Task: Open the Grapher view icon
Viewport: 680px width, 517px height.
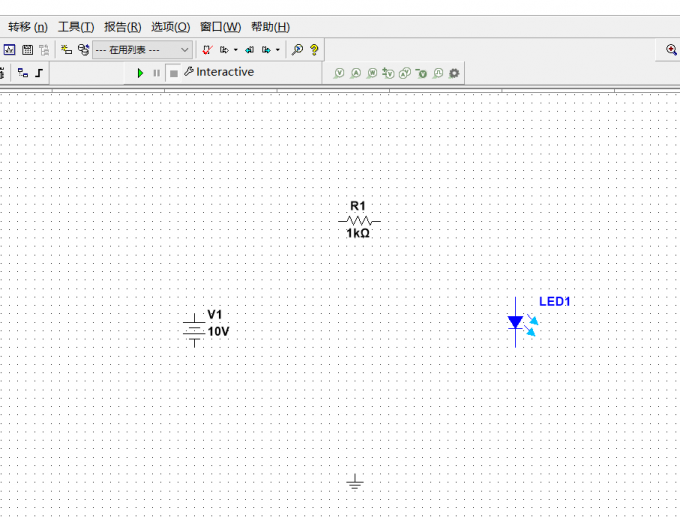Action: click(9, 50)
